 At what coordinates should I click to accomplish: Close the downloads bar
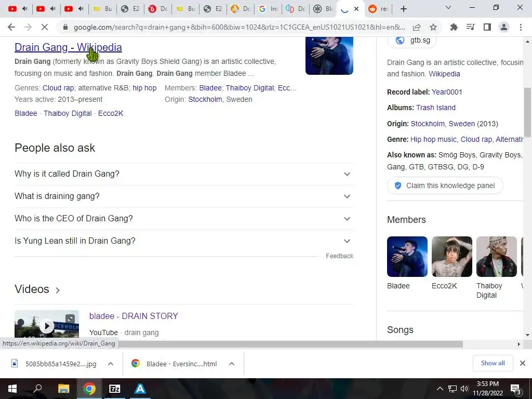523,363
